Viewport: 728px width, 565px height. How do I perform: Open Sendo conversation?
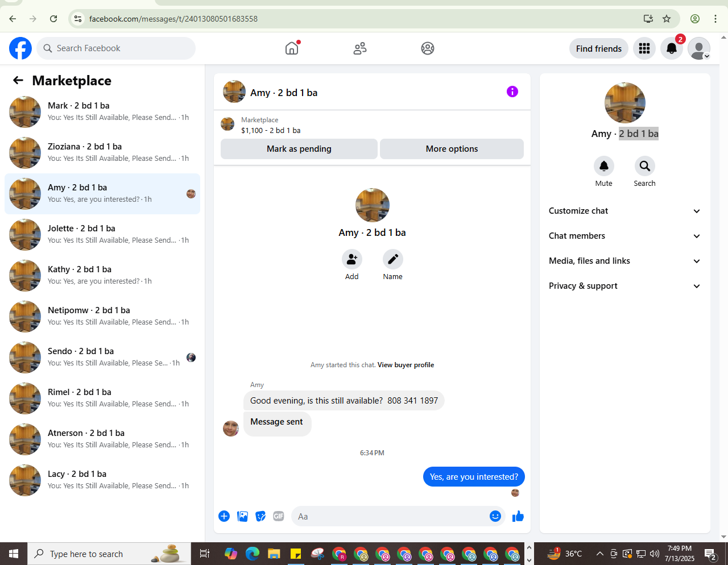[102, 358]
